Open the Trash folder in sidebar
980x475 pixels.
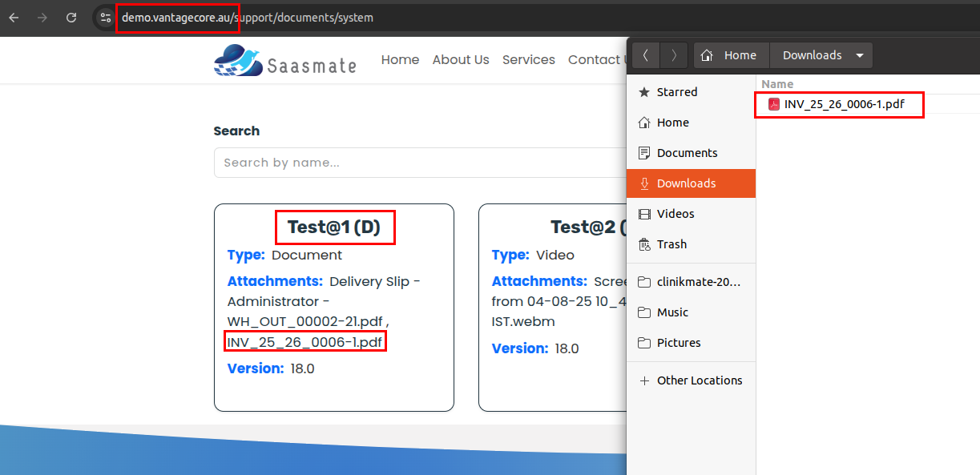671,244
